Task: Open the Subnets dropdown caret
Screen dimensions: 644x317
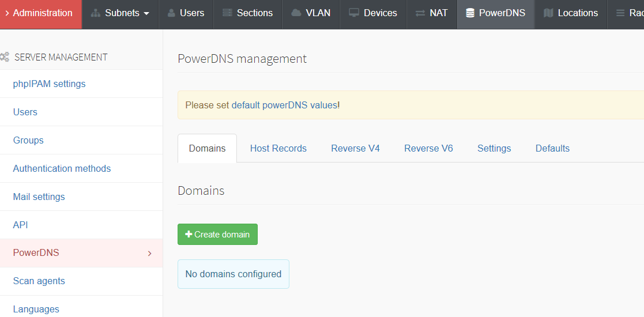Action: coord(146,13)
